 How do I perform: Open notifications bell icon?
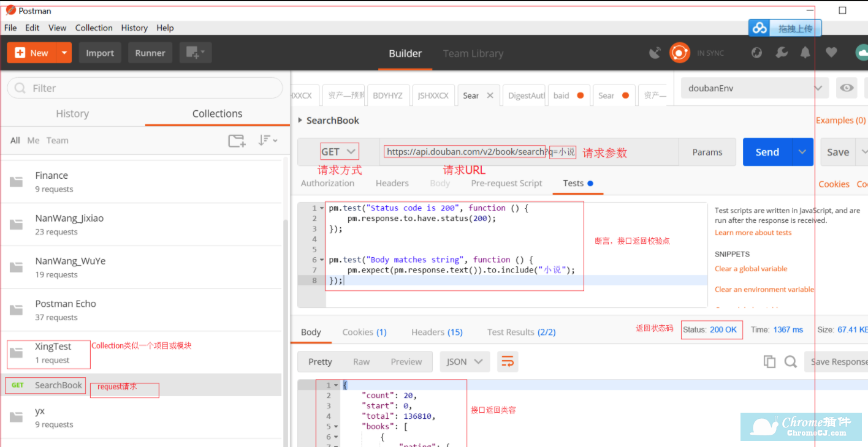pyautogui.click(x=805, y=53)
